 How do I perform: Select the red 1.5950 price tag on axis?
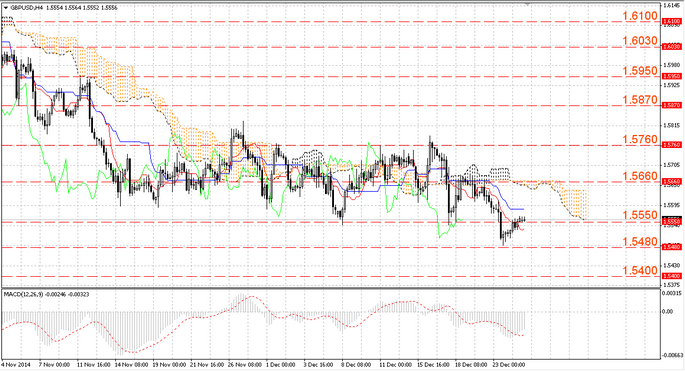pyautogui.click(x=671, y=76)
